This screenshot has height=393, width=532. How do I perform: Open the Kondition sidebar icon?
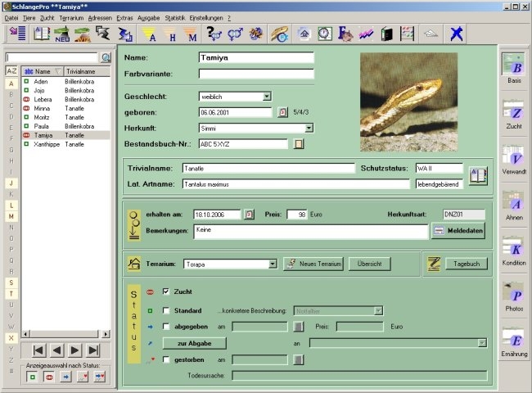pyautogui.click(x=514, y=248)
